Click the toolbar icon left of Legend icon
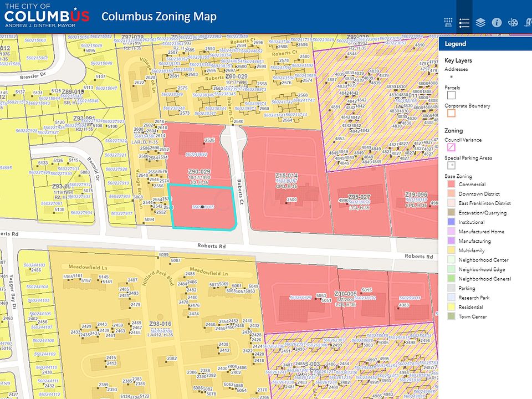The height and width of the screenshot is (399, 532). point(448,23)
